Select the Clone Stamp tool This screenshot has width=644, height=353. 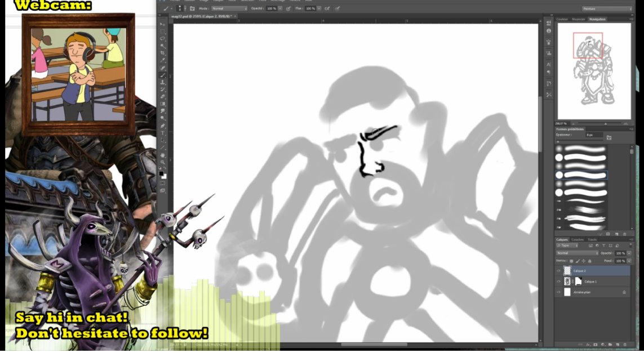coord(162,83)
